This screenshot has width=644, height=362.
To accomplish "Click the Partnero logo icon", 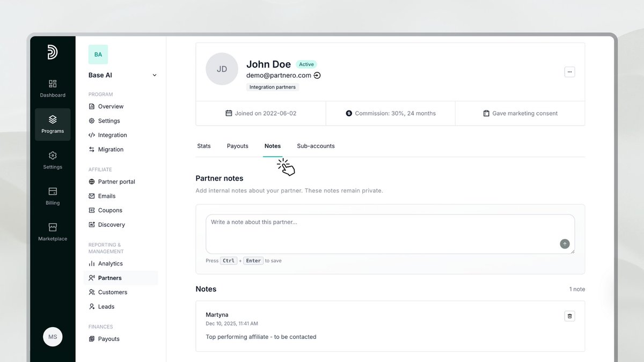I will tap(52, 52).
